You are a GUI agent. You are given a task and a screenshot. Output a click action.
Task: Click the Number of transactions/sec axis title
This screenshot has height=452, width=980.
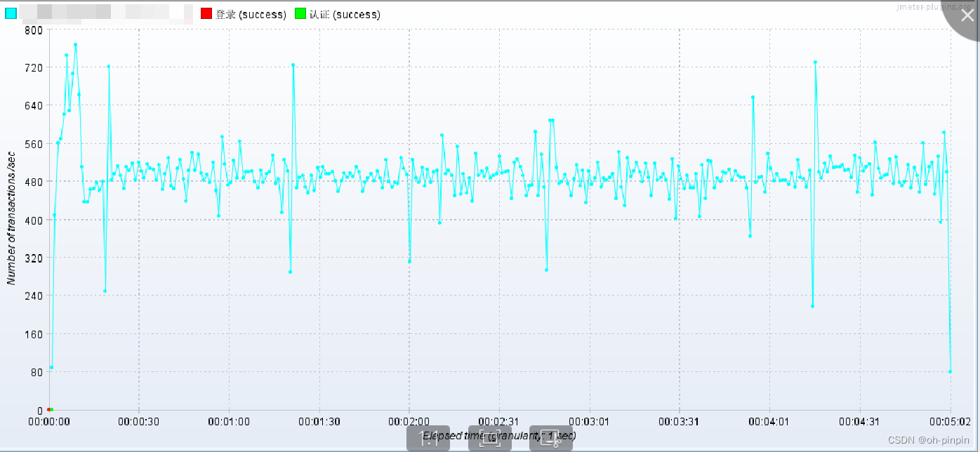[x=11, y=219]
